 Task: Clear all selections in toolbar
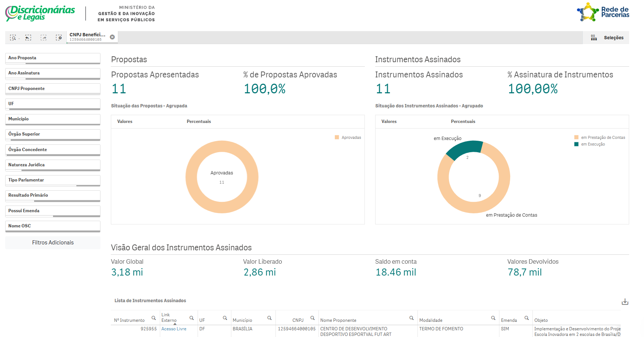(59, 37)
